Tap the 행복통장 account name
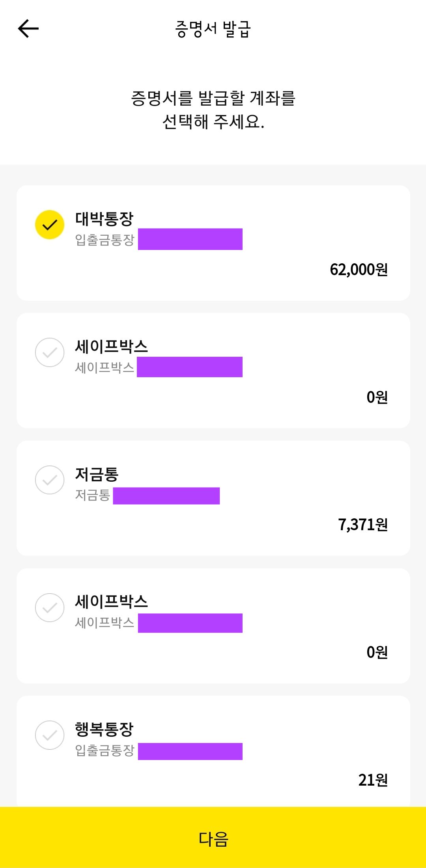 coord(105,729)
